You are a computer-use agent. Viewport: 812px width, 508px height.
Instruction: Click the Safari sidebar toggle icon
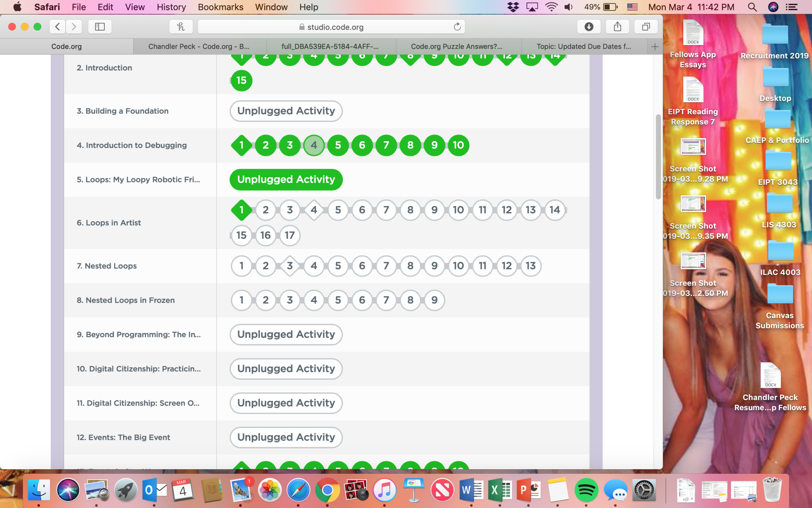coord(100,27)
